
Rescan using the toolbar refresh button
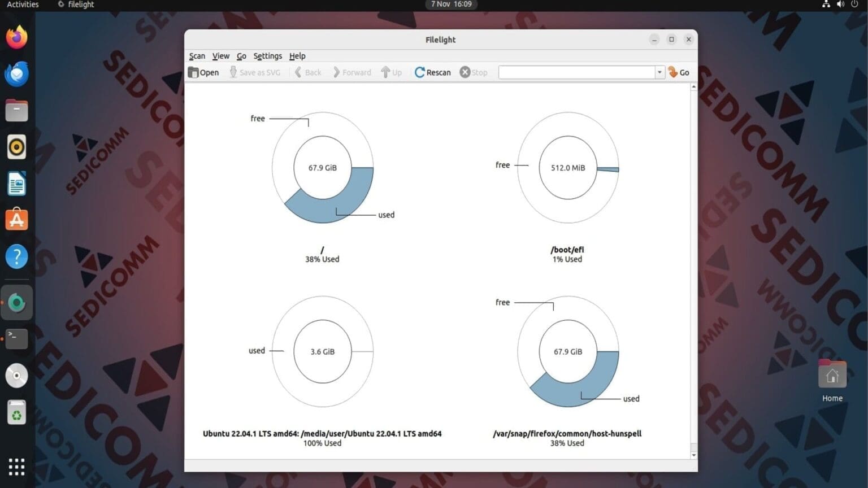click(x=433, y=72)
